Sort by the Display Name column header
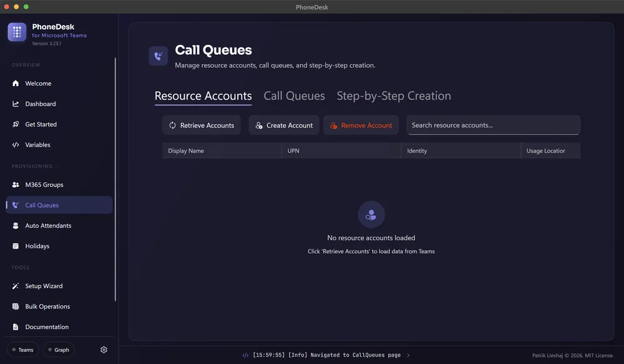 [222, 151]
